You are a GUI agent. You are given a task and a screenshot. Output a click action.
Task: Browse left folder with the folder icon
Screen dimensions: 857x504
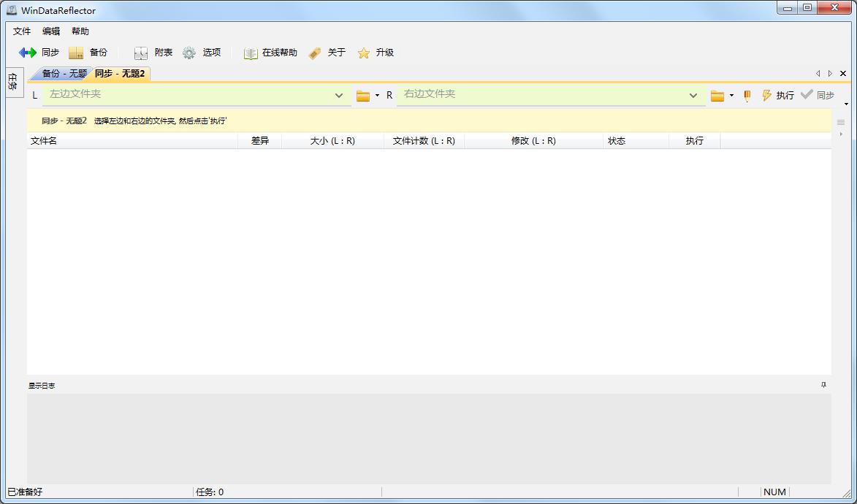362,95
